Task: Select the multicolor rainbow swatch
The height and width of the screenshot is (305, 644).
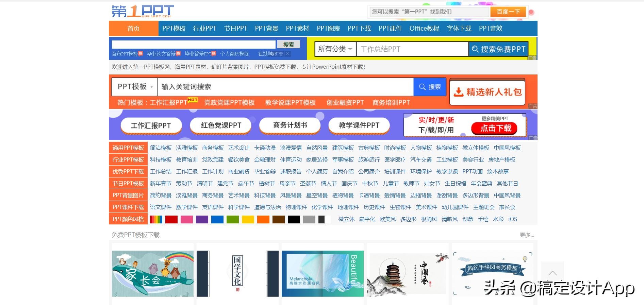Action: (156, 219)
